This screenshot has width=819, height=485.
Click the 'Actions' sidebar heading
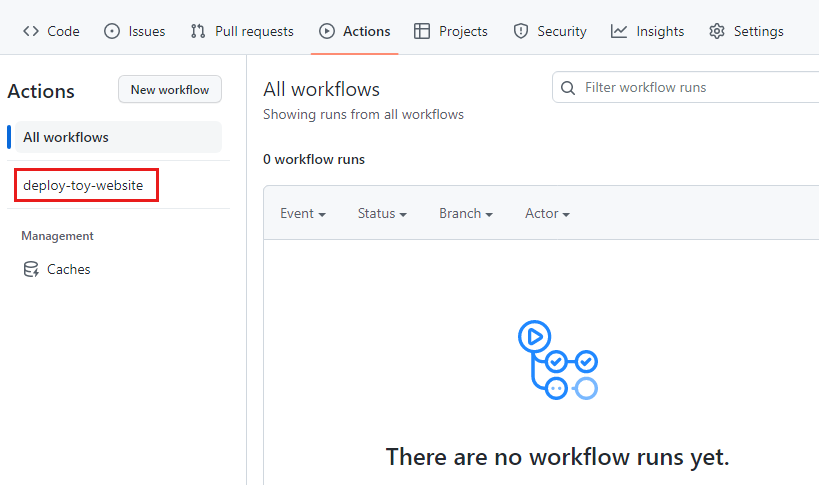click(x=41, y=91)
